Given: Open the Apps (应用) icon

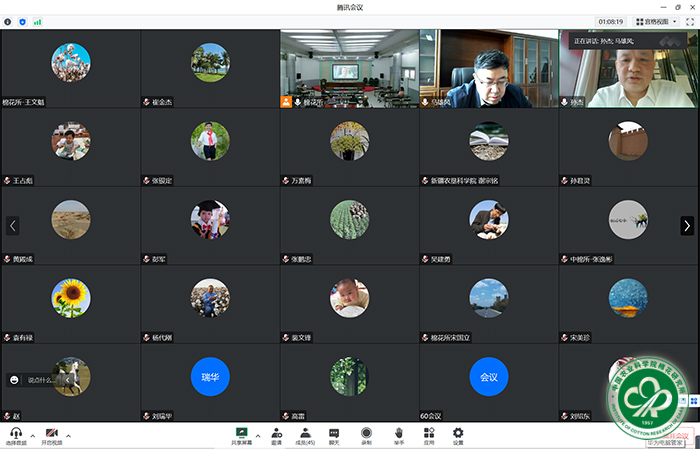Looking at the screenshot, I should [x=429, y=434].
